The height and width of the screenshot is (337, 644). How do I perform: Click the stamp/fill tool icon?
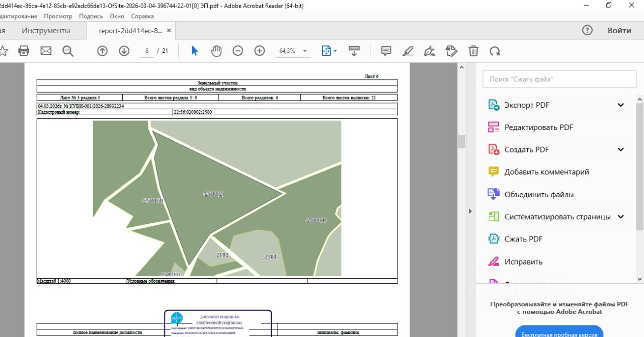[451, 51]
